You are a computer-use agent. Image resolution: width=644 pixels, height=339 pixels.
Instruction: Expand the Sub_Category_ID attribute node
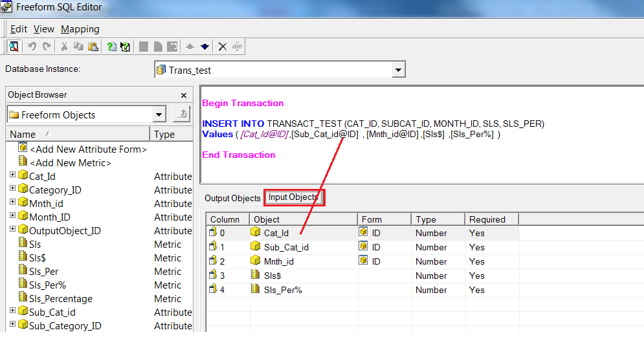pyautogui.click(x=12, y=324)
